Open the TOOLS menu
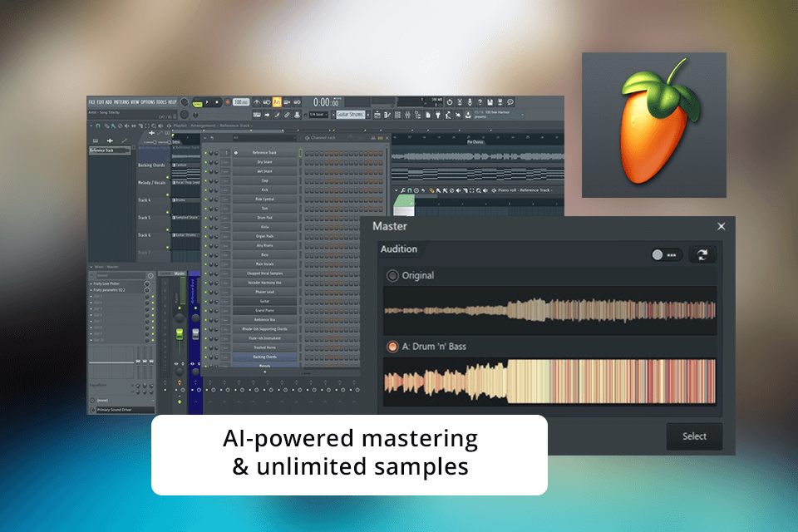 click(161, 101)
